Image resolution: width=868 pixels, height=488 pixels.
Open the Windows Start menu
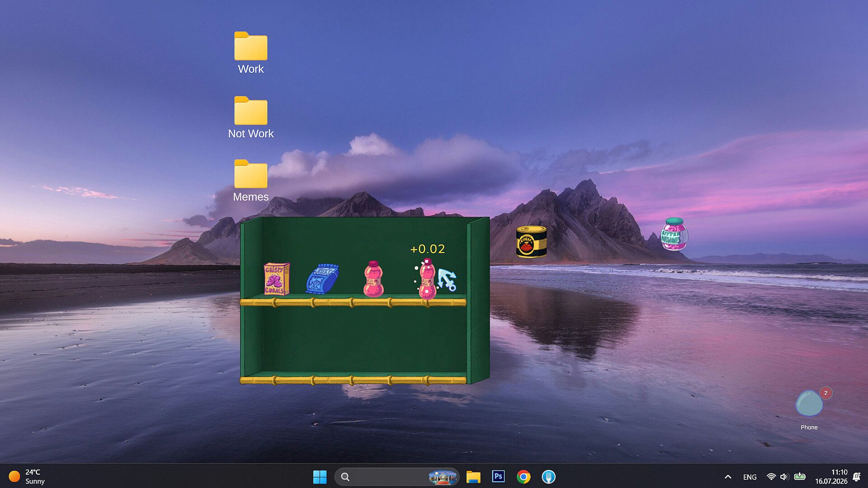point(320,477)
